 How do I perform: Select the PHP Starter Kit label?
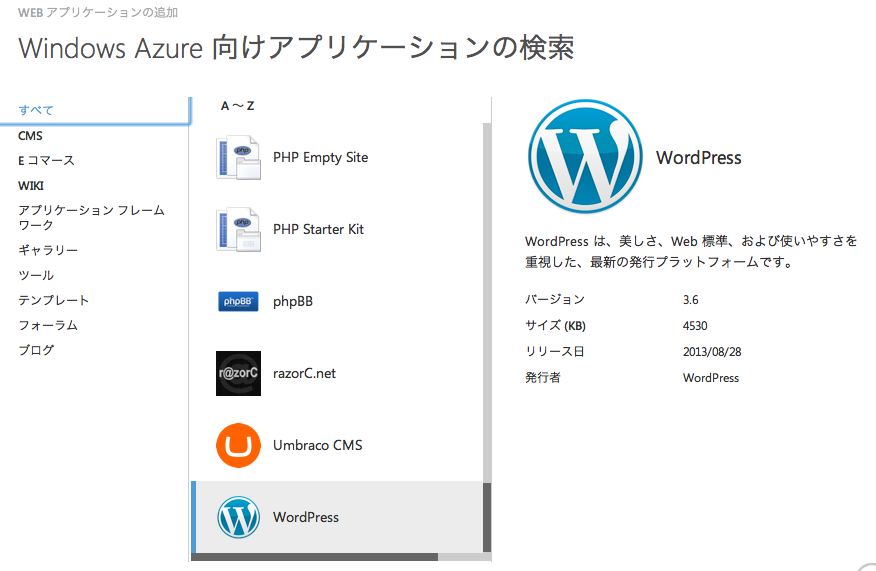click(x=318, y=230)
